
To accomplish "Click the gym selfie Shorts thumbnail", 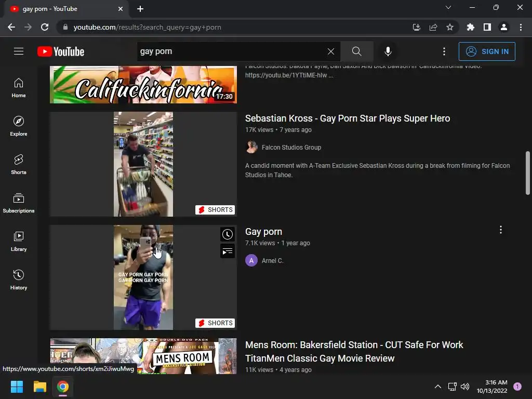I will [x=143, y=277].
